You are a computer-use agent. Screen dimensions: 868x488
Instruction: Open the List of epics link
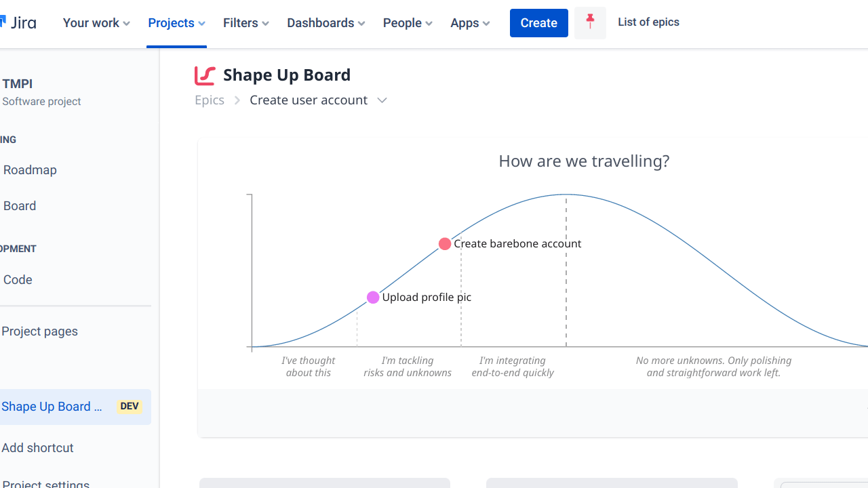648,22
